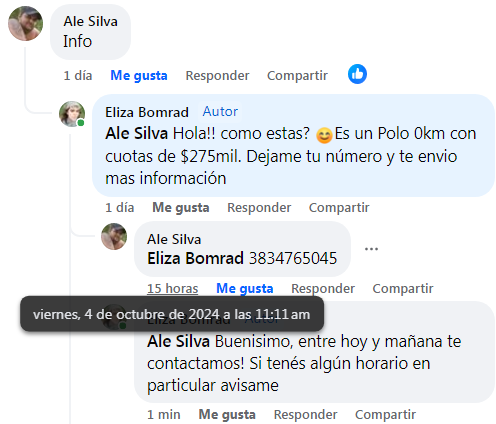The height and width of the screenshot is (424, 496).
Task: Open Ale Silva's avatar next to phone number reply
Action: 114,236
